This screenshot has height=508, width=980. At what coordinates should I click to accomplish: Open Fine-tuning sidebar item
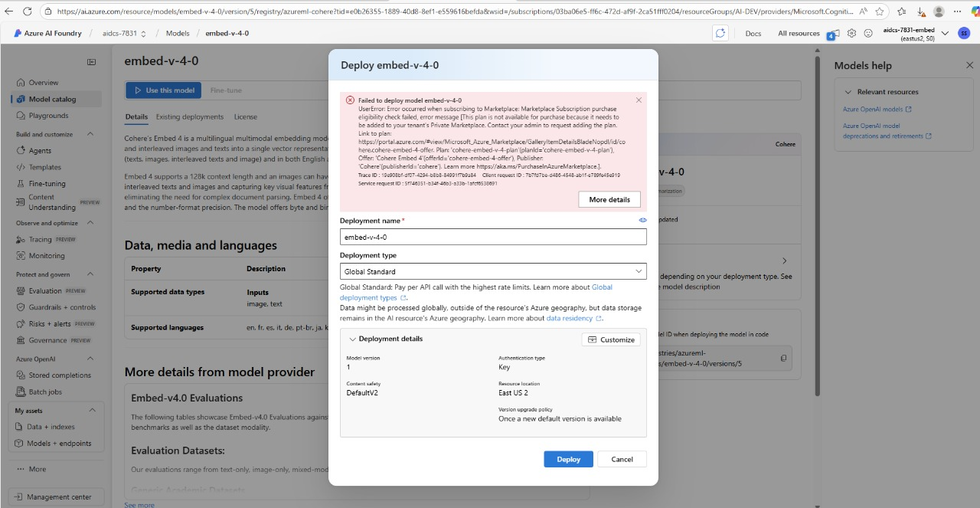click(x=47, y=184)
